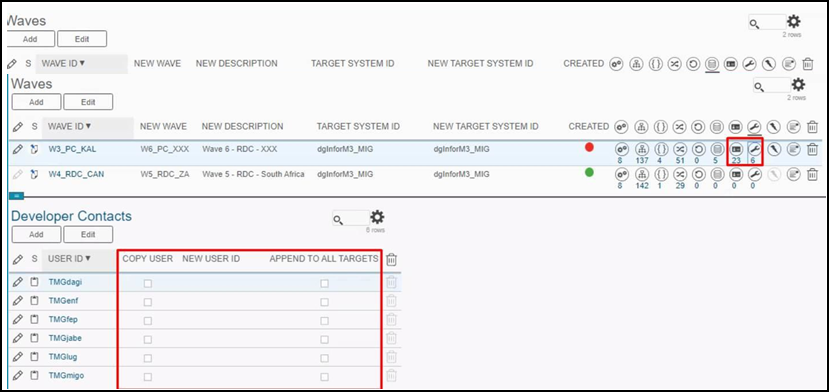Collapse the panel using the blue divider handle

point(16,195)
